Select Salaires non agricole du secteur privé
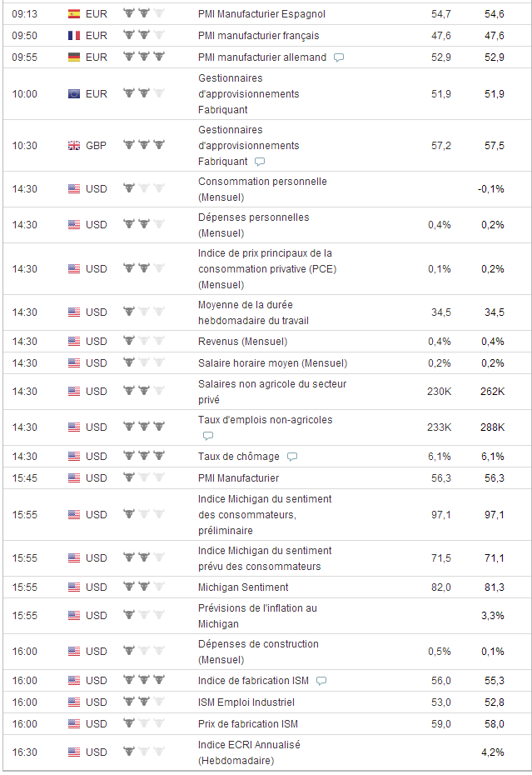Screen dimensions: 532x775 pyautogui.click(x=271, y=392)
